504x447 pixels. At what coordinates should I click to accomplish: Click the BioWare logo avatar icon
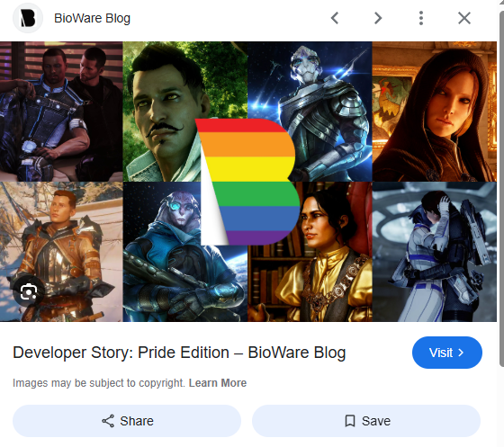[28, 18]
